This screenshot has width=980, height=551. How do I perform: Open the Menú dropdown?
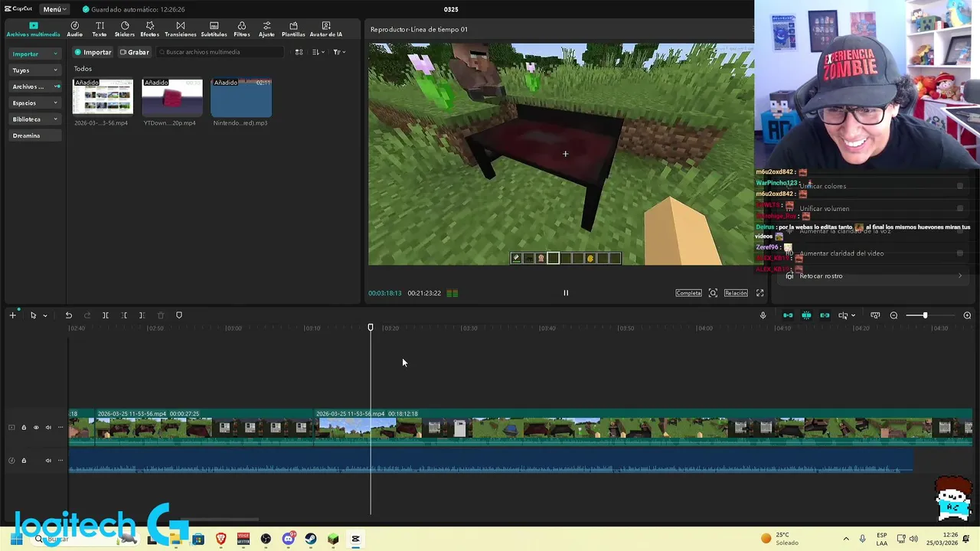54,9
